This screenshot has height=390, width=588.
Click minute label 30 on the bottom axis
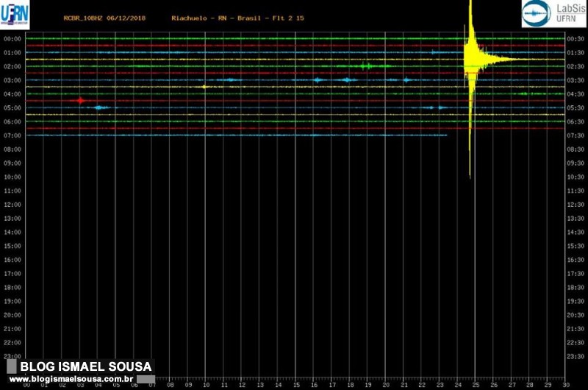click(566, 385)
